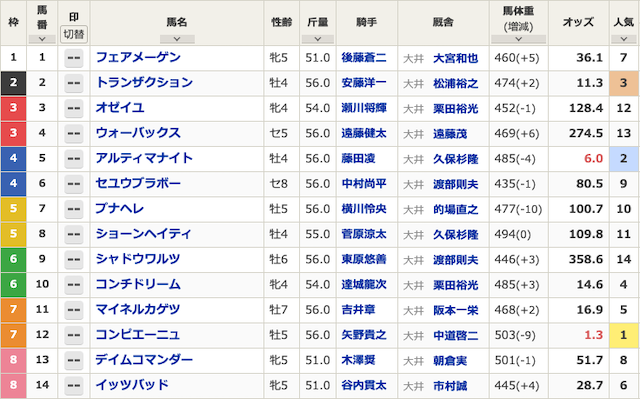This screenshot has height=399, width=640.
Task: Sort by 人気 popularity arrow
Action: click(623, 39)
